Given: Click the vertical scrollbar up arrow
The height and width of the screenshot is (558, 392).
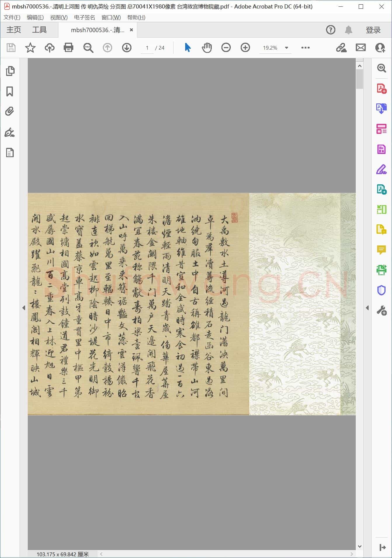Looking at the screenshot, I should click(360, 66).
